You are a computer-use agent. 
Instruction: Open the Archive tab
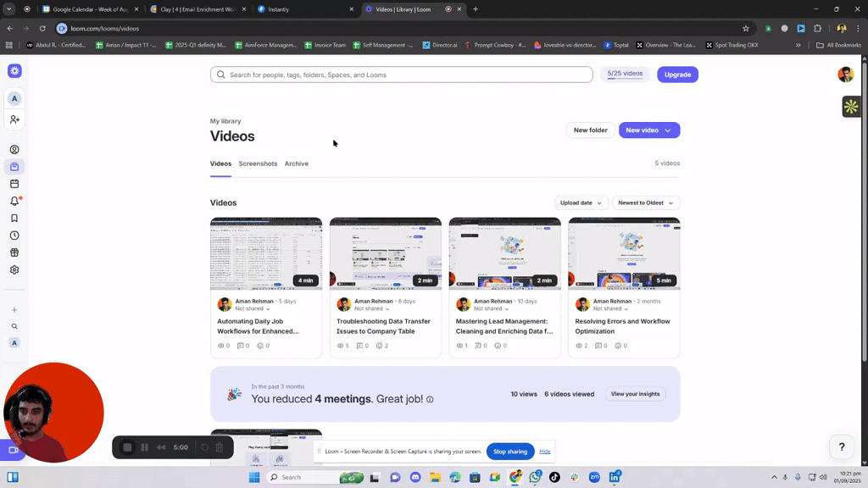point(296,164)
